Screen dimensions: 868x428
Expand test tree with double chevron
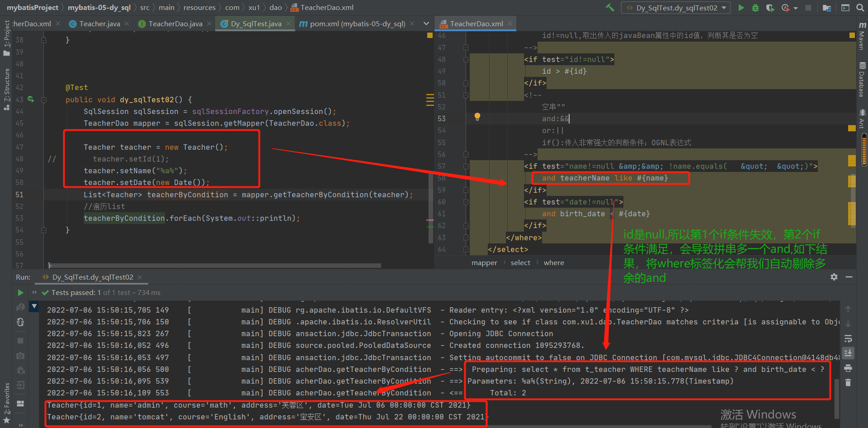click(34, 293)
